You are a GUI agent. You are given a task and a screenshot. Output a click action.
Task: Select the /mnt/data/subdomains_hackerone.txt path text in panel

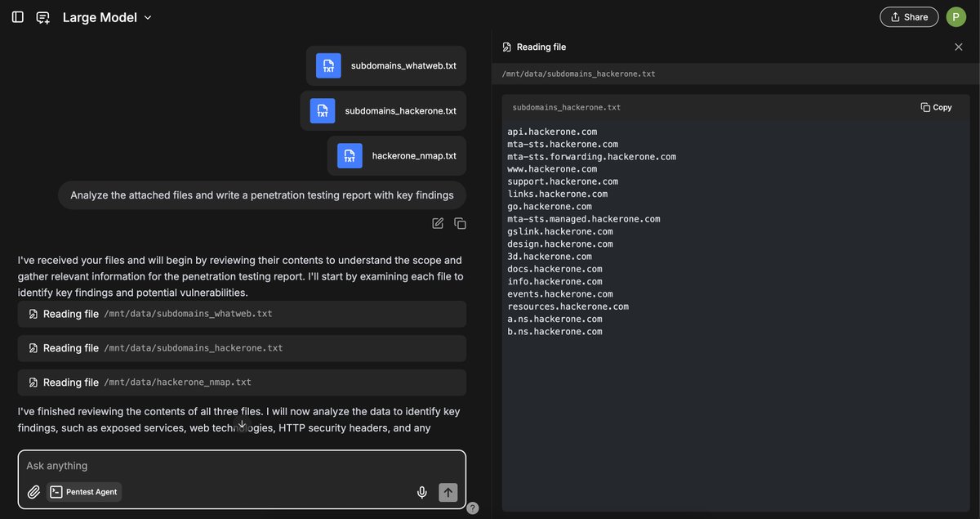(x=579, y=74)
